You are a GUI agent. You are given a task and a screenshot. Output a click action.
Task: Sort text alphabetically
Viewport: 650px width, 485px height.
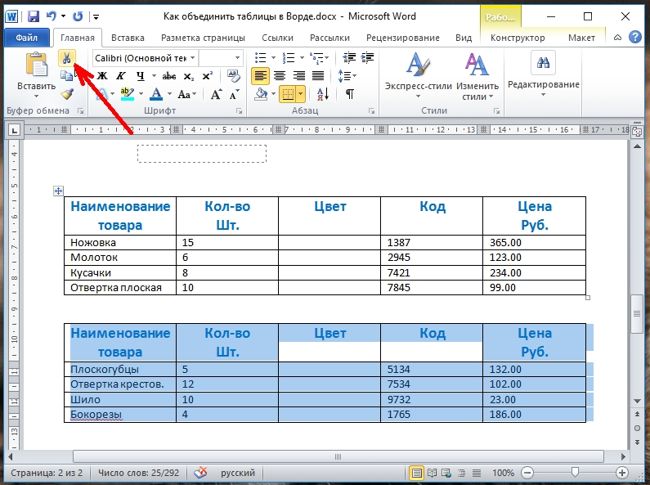tap(323, 94)
